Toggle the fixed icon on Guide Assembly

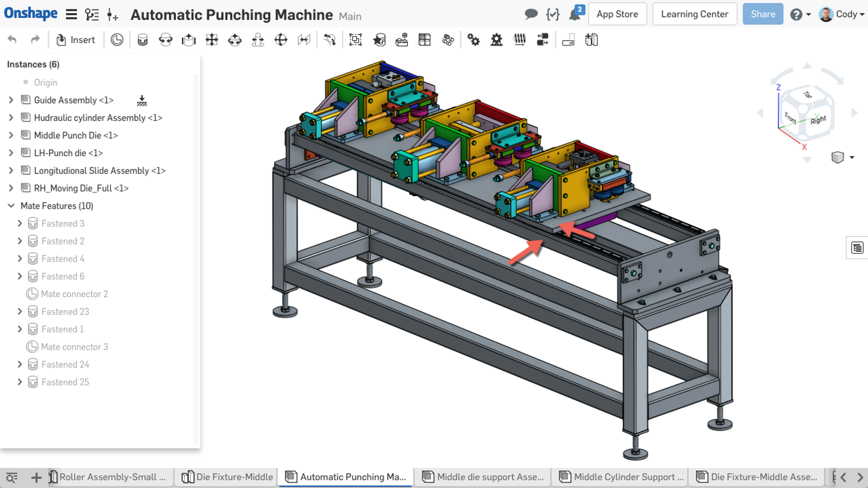pyautogui.click(x=142, y=100)
